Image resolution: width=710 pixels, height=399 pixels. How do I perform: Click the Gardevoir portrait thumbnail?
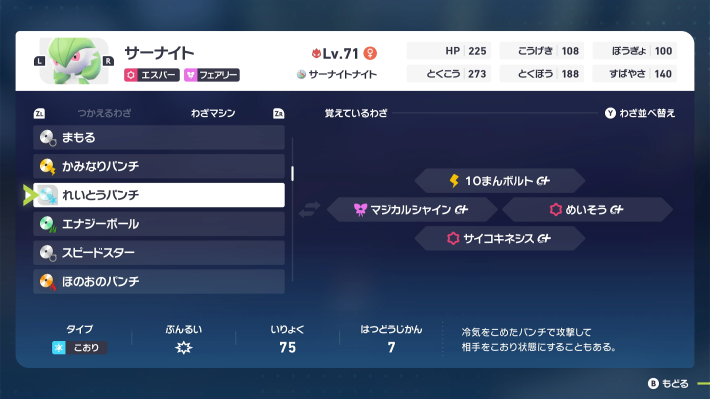click(74, 61)
